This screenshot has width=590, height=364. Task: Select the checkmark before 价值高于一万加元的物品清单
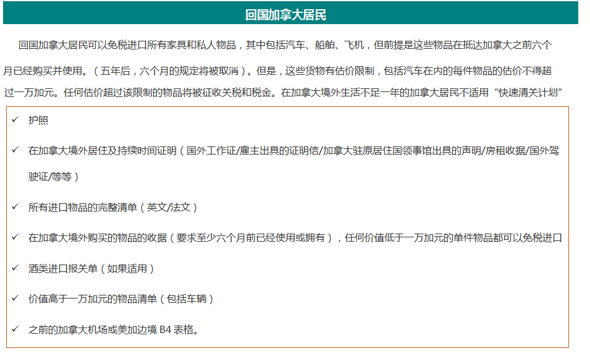click(x=15, y=298)
